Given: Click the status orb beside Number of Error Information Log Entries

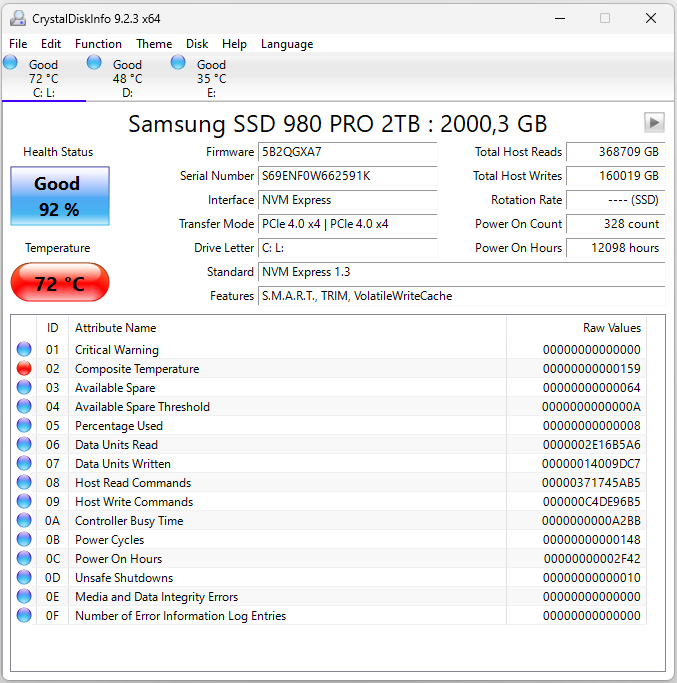Looking at the screenshot, I should pos(24,615).
